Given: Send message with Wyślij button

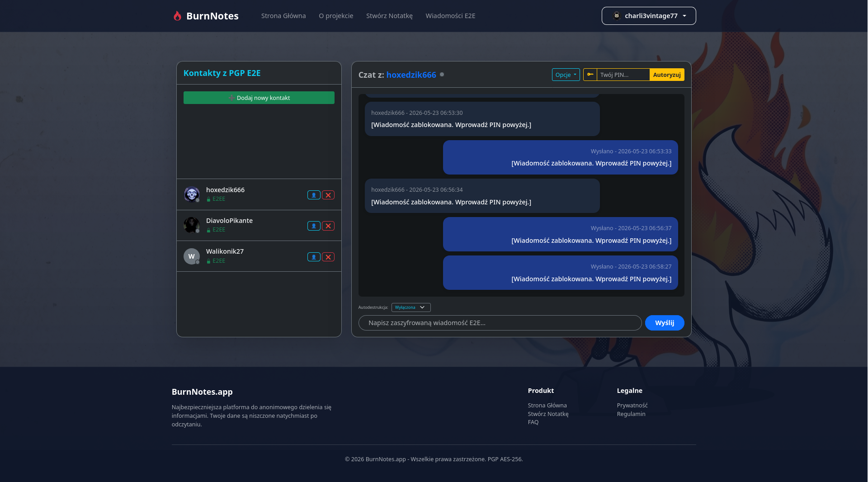Looking at the screenshot, I should pyautogui.click(x=665, y=323).
